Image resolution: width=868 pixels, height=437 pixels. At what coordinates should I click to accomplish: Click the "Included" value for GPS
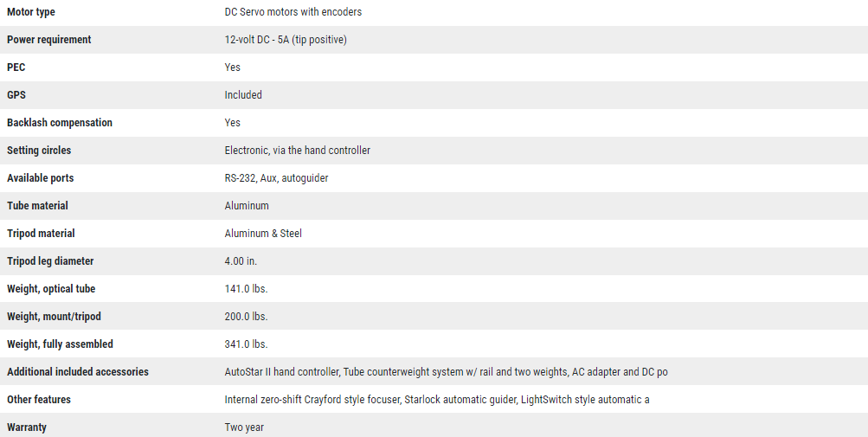(x=243, y=95)
